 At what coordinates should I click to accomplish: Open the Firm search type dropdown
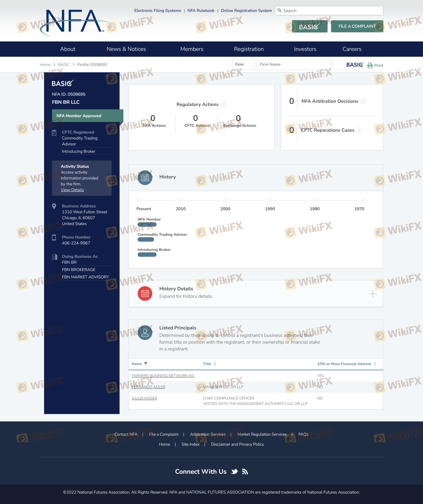point(244,64)
